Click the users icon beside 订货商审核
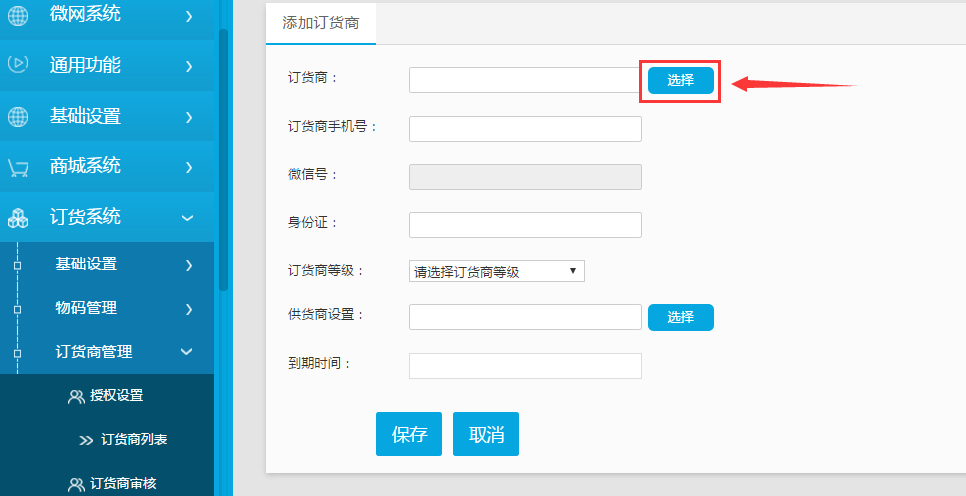Screen dimensions: 966x496 click(x=76, y=484)
